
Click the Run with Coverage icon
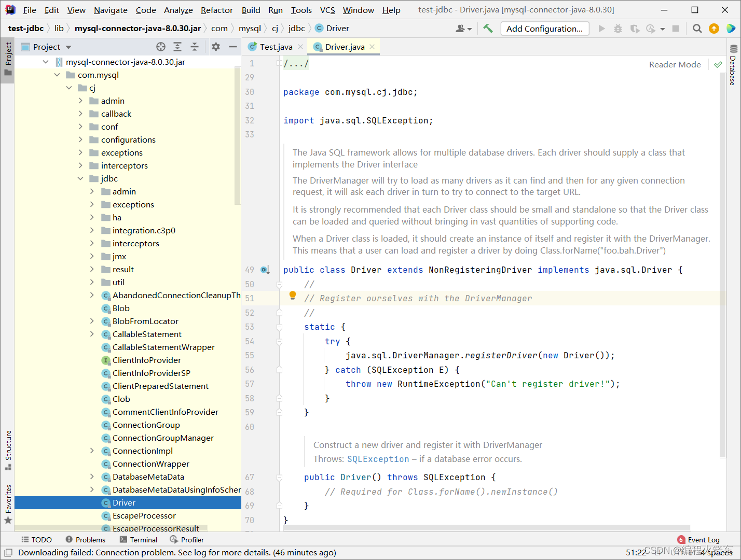(x=635, y=29)
